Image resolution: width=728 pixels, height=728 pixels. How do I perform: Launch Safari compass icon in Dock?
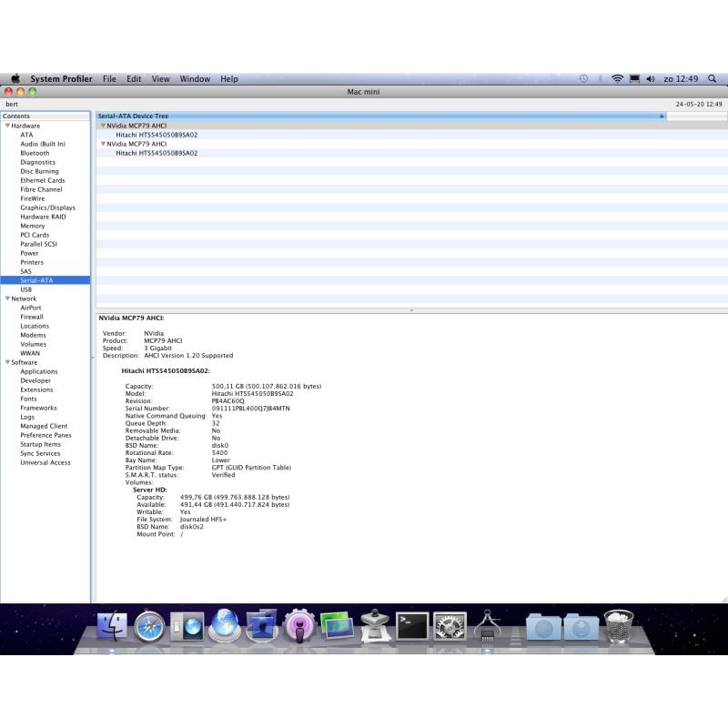pyautogui.click(x=149, y=626)
